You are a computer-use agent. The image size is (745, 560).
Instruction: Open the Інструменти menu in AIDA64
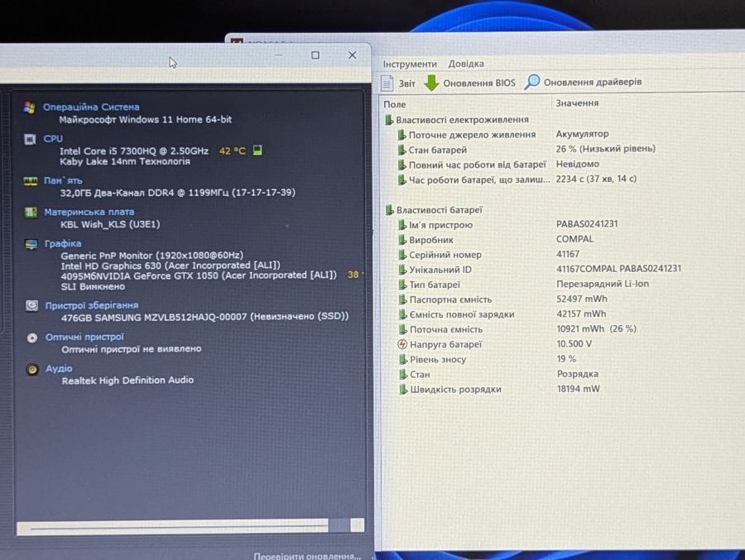coord(410,64)
